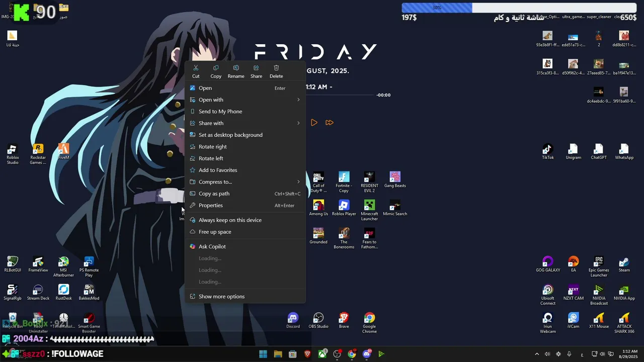The image size is (644, 362).
Task: Expand the Share with submenu
Action: coord(245,123)
